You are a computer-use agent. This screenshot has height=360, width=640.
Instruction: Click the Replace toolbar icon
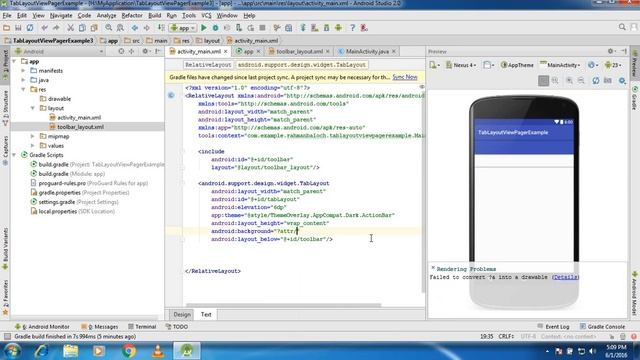pos(120,28)
